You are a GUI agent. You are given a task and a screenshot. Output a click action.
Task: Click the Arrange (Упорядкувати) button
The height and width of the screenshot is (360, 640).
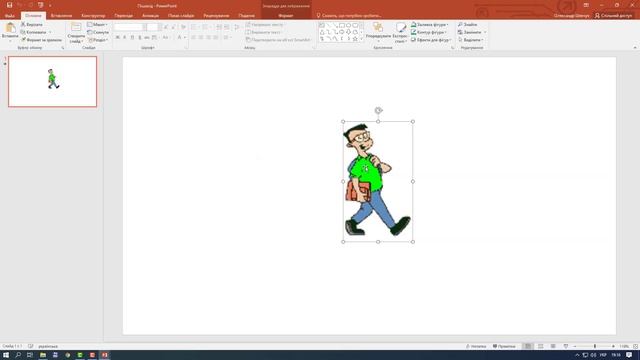coord(378,32)
